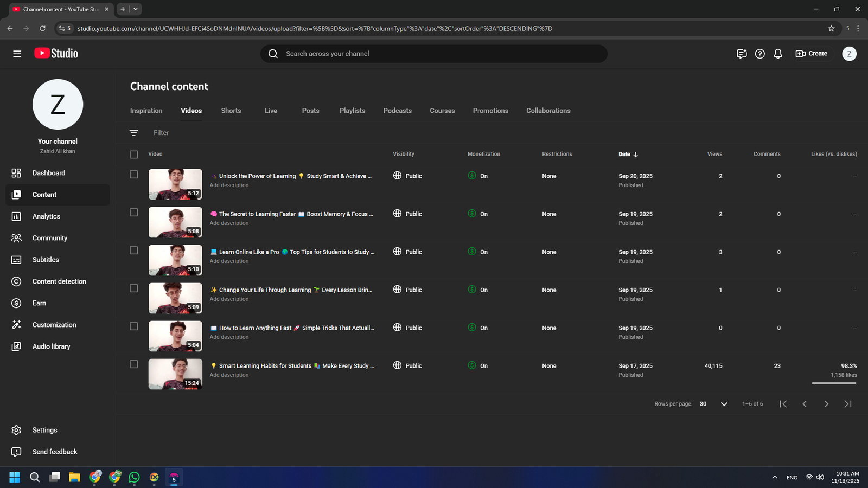Open the browser tab list dropdown arrow
The height and width of the screenshot is (488, 868).
(136, 9)
